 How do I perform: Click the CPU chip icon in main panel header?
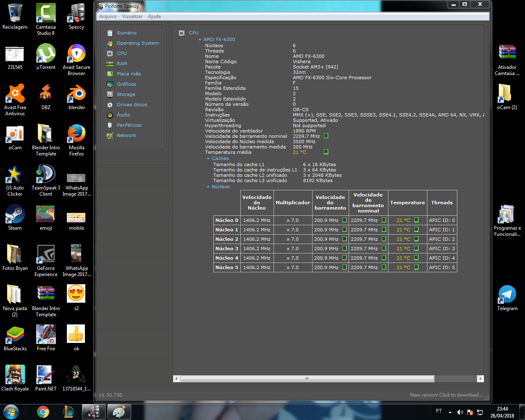tap(182, 33)
